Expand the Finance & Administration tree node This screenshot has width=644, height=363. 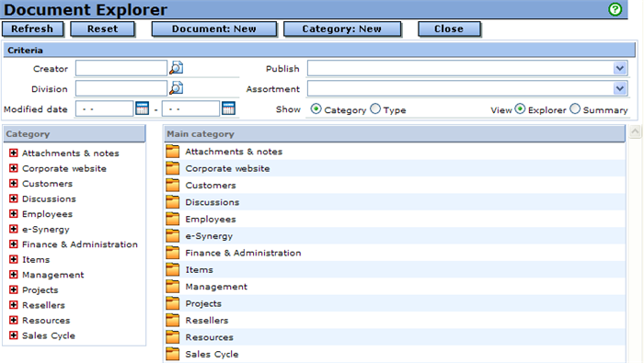tap(14, 244)
